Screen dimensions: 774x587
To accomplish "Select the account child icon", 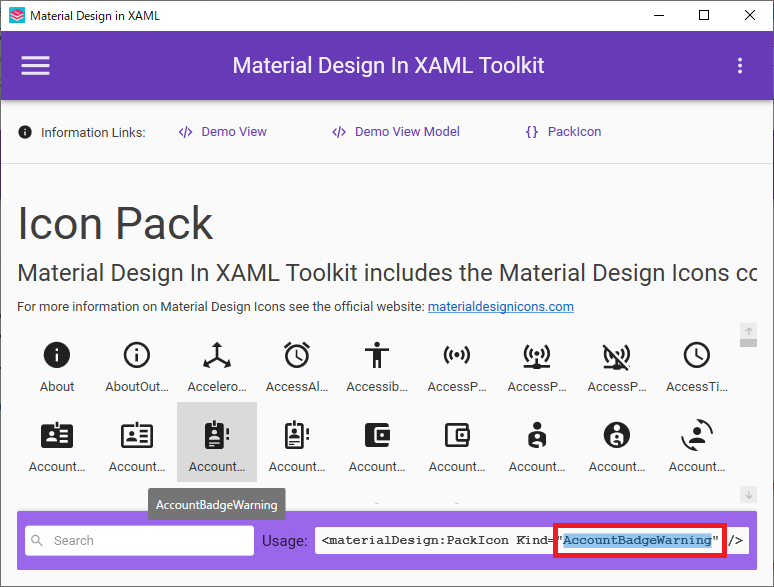I will (537, 435).
